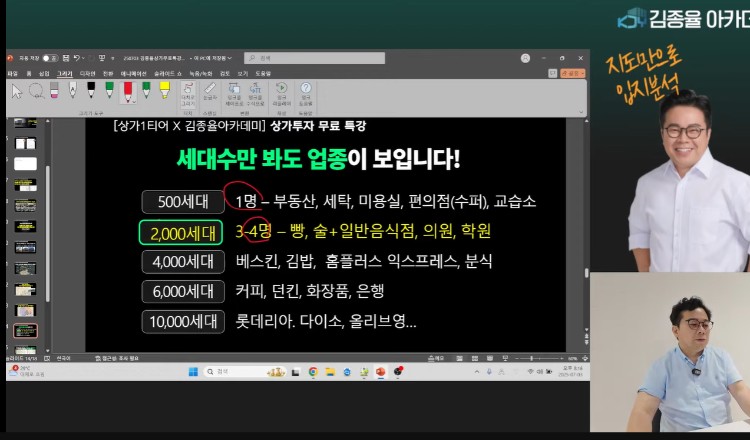The height and width of the screenshot is (440, 750).
Task: Open the 파일 menu tab
Action: pos(12,73)
